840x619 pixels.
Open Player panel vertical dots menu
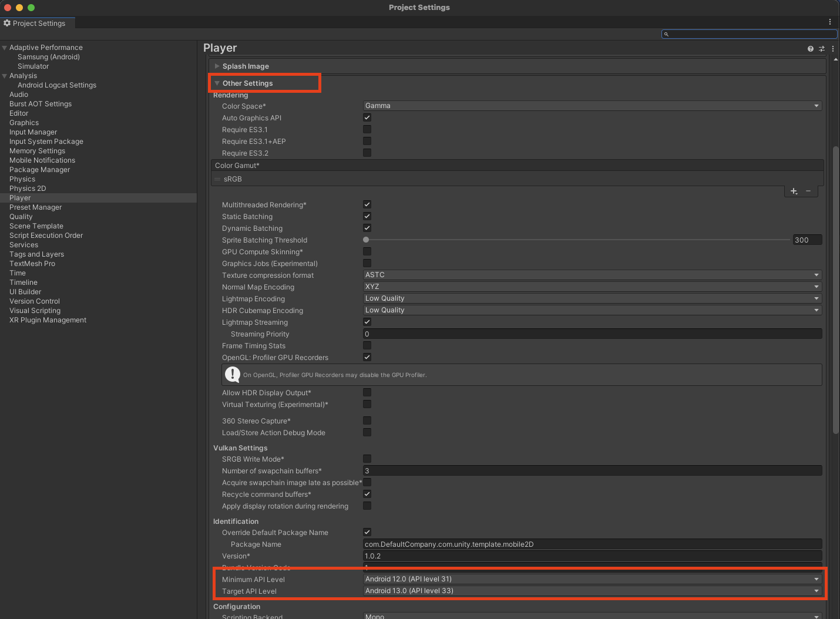[833, 49]
